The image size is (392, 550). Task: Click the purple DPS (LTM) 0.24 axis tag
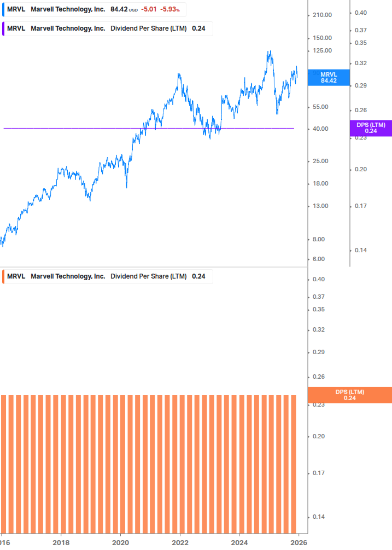(x=371, y=128)
